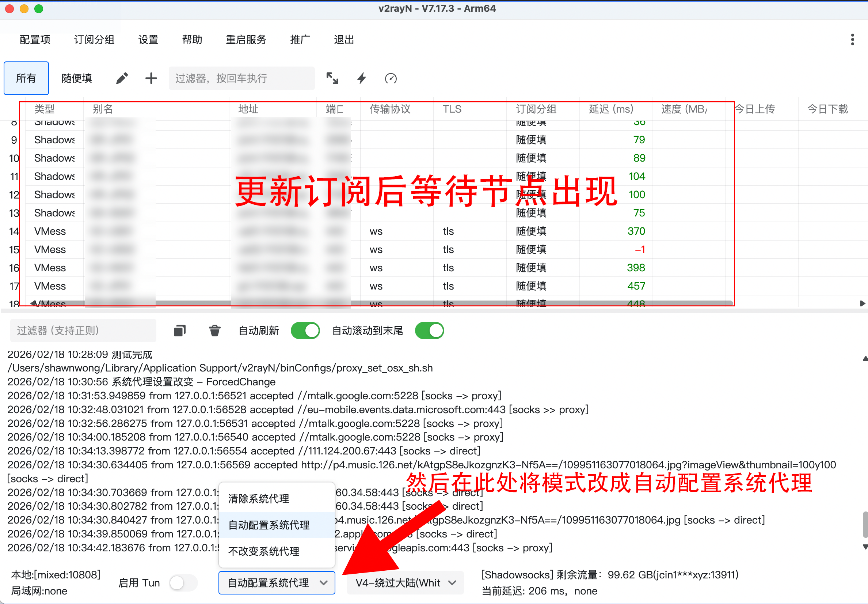868x604 pixels.
Task: Select row 13 Shadowsocks server
Action: tap(434, 213)
